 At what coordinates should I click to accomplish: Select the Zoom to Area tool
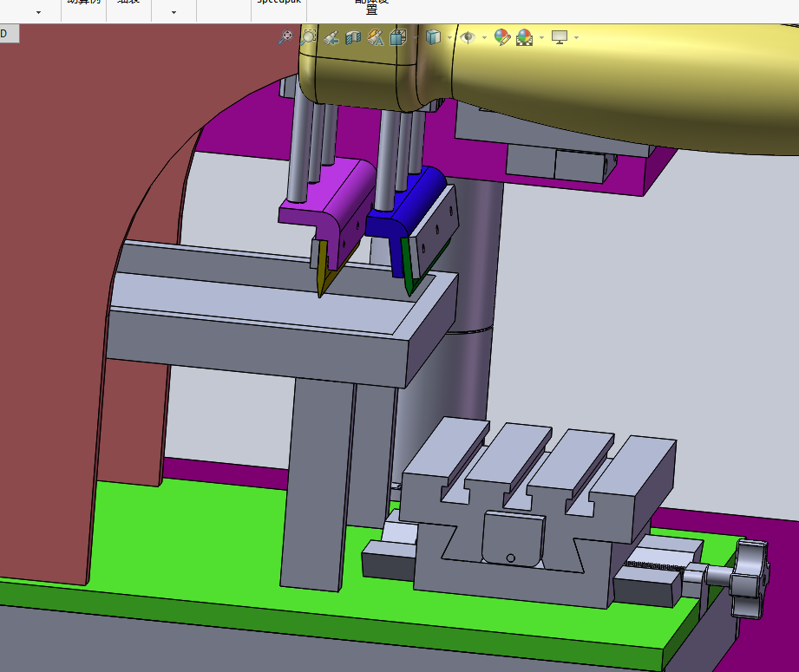(308, 37)
